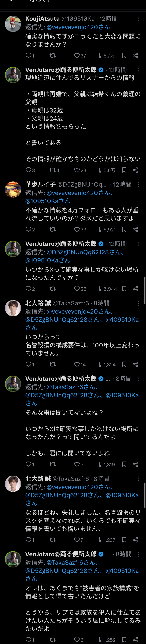This screenshot has width=146, height=644.
Task: Open more options on KoujiAtsuta's tweet
Action: [138, 19]
